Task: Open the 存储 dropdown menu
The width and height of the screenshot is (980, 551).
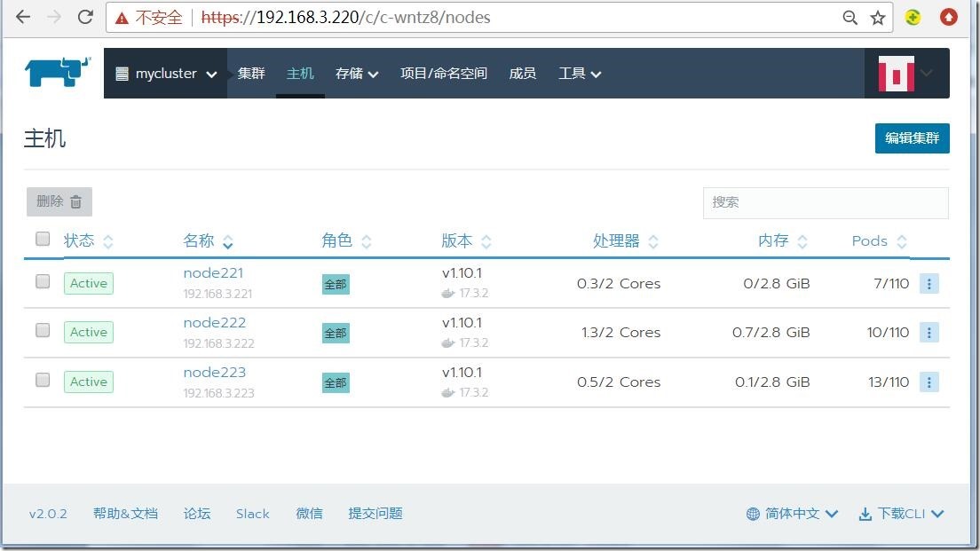Action: (x=356, y=74)
